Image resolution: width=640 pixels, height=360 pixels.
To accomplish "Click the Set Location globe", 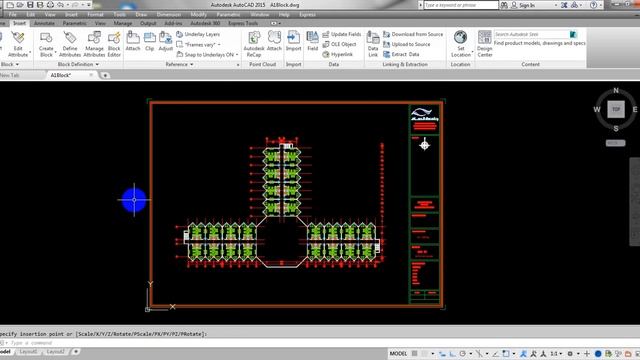I will click(460, 44).
